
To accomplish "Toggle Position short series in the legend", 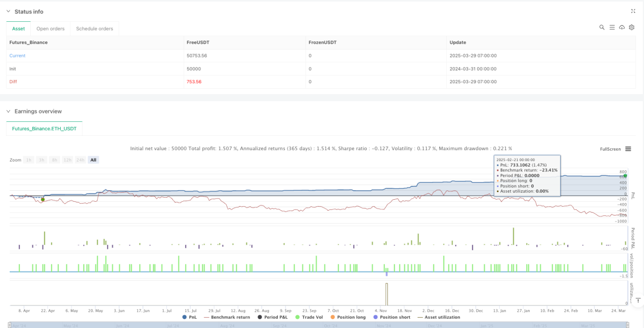I will tap(391, 317).
